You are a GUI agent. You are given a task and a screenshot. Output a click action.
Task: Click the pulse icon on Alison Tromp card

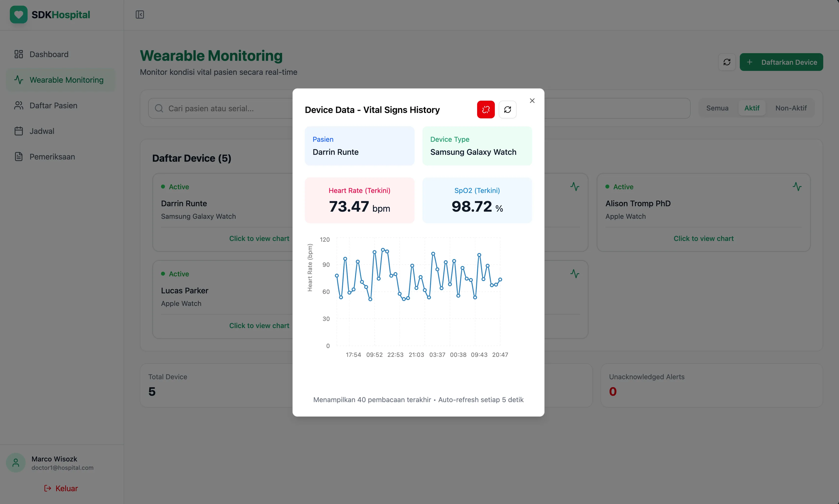click(797, 187)
